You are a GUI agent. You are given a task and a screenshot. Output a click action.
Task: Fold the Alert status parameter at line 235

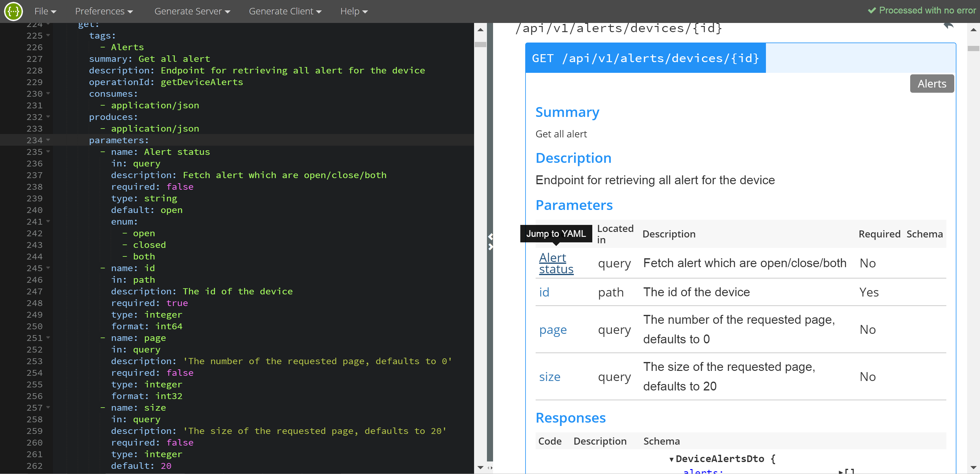[48, 152]
